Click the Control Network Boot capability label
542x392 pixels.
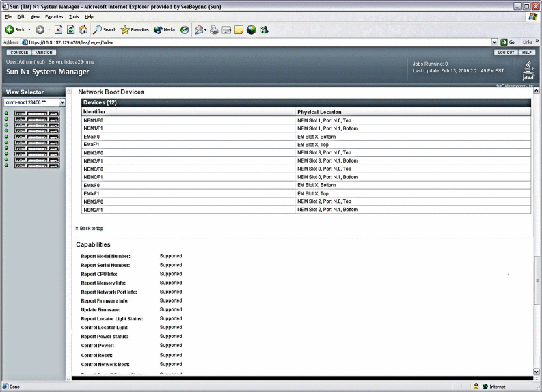tap(105, 365)
